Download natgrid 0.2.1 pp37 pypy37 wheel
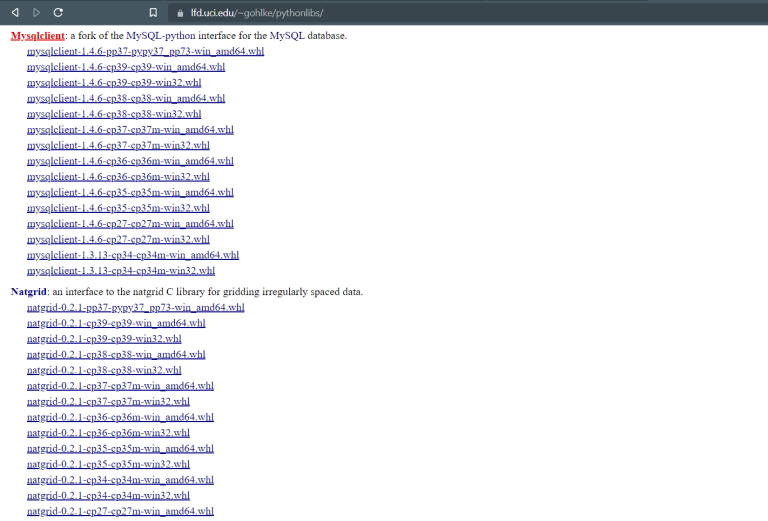The image size is (768, 521). (x=135, y=307)
